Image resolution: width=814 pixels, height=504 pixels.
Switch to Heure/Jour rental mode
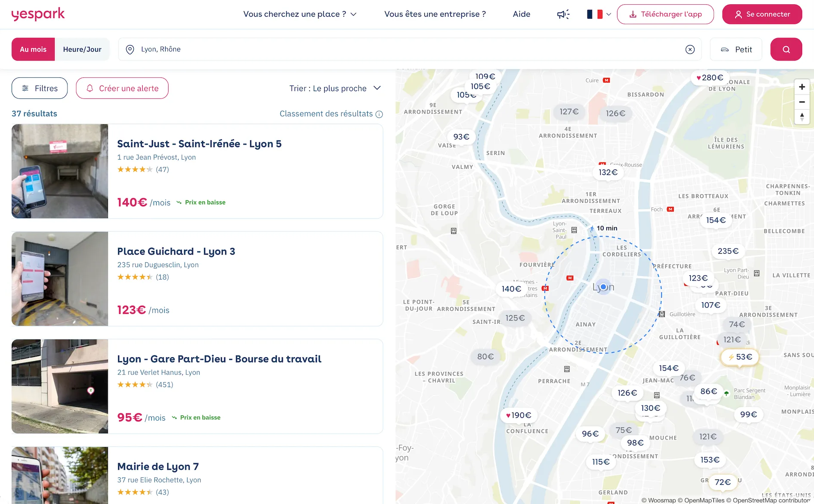coord(82,49)
